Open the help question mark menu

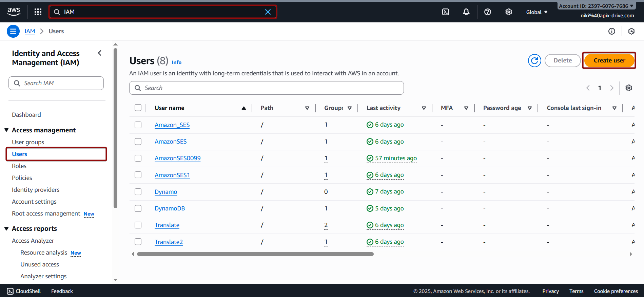[x=487, y=12]
